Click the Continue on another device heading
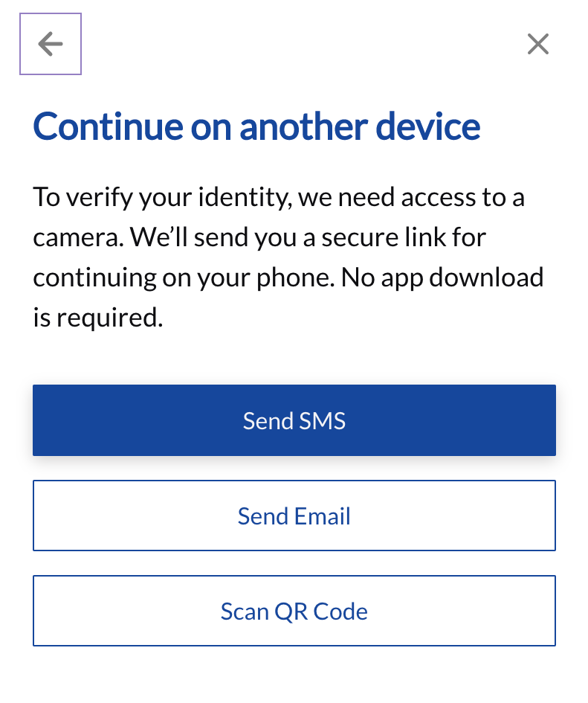This screenshot has width=588, height=703. point(256,126)
